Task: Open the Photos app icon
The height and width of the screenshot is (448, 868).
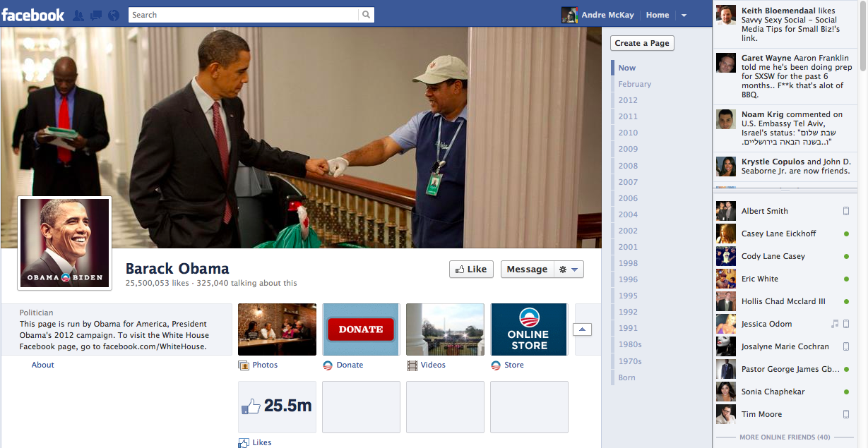Action: tap(277, 329)
